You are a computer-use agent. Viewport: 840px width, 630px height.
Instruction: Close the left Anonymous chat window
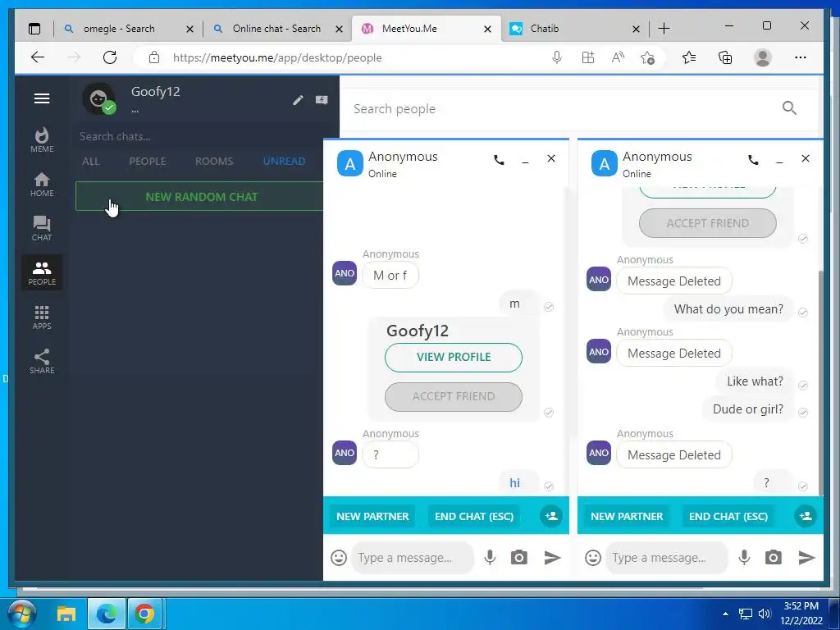coord(551,158)
